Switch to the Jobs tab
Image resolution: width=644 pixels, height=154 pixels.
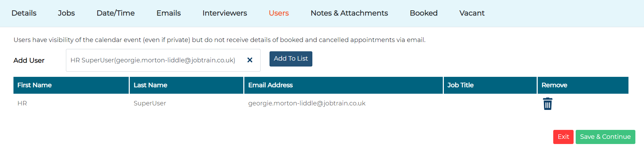[x=66, y=13]
